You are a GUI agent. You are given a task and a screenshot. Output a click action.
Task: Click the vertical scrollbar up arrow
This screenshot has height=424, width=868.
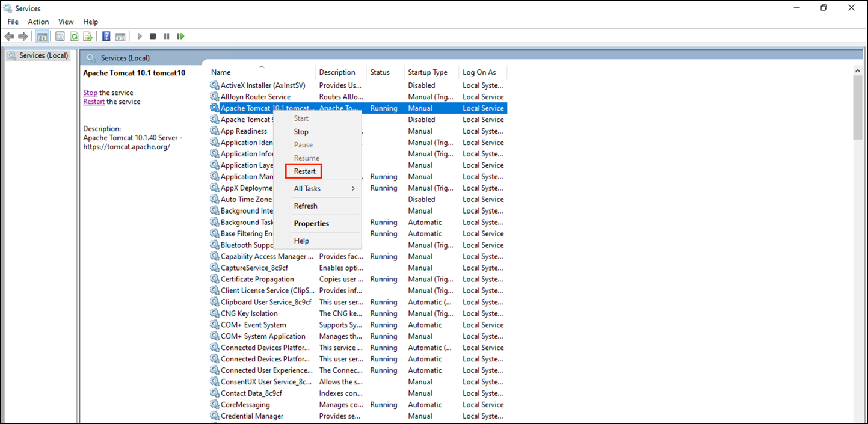858,70
